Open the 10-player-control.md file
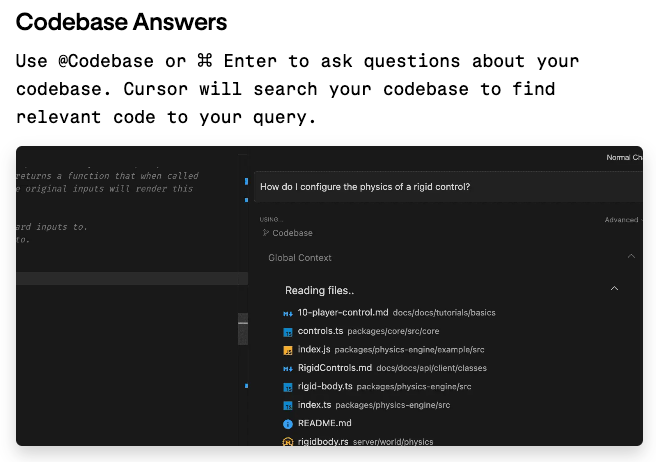Viewport: 656px width, 462px height. pos(334,312)
